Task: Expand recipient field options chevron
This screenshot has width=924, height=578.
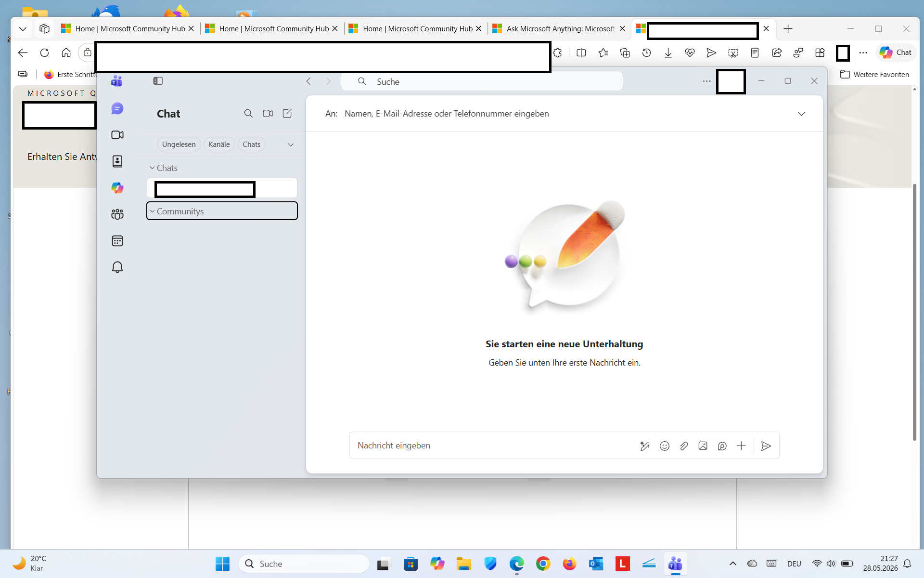Action: pos(801,114)
